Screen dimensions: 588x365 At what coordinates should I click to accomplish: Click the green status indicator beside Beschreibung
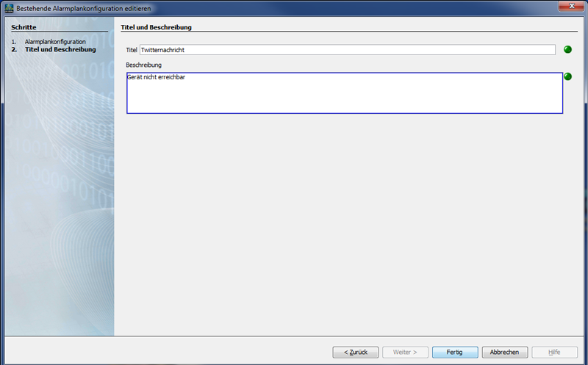567,76
